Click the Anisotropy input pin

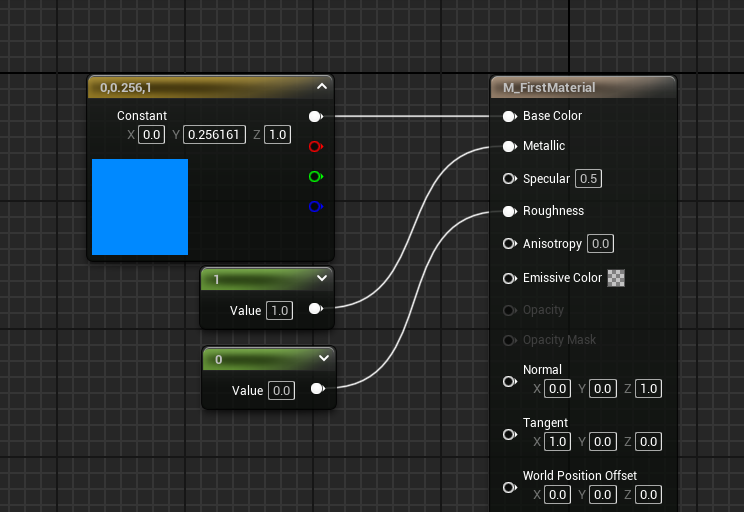[510, 244]
